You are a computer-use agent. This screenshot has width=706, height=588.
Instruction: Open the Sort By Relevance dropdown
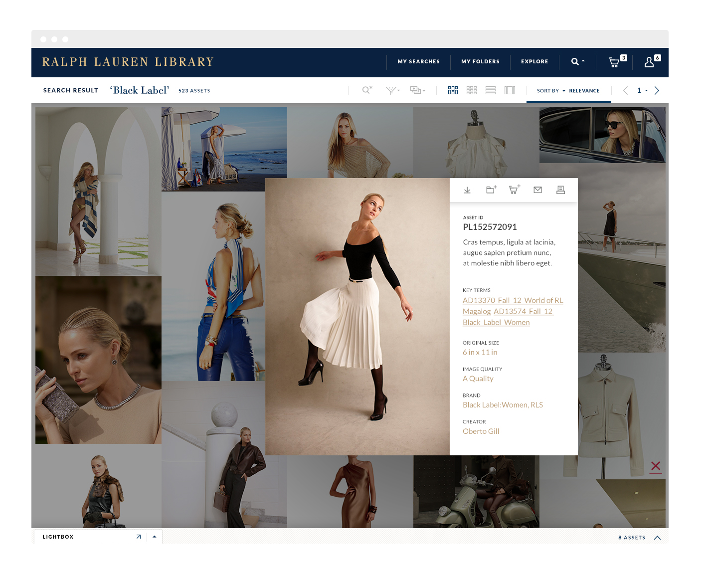point(568,91)
